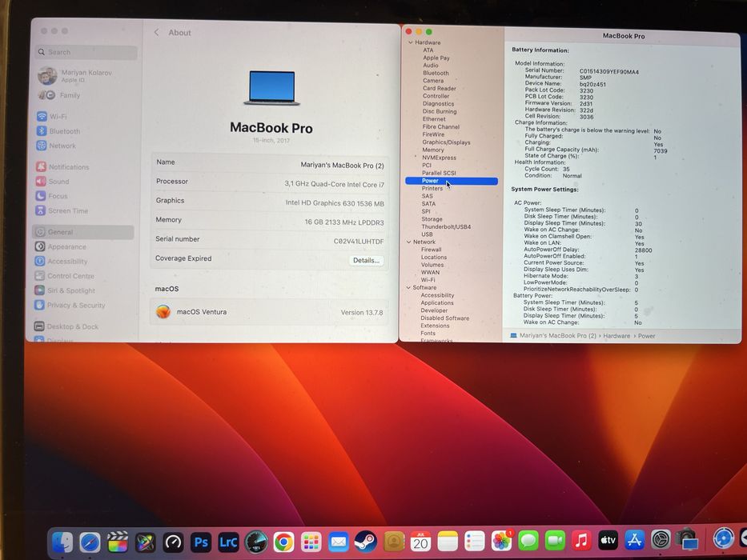Collapse the Software section in System Information
The width and height of the screenshot is (747, 560).
pos(408,288)
